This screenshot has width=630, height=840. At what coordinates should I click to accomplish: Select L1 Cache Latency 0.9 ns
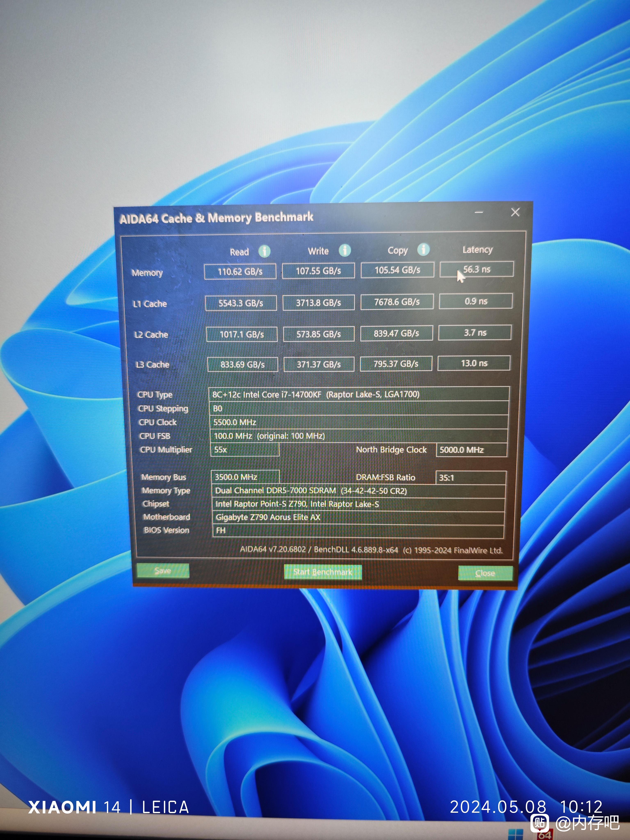click(x=476, y=301)
